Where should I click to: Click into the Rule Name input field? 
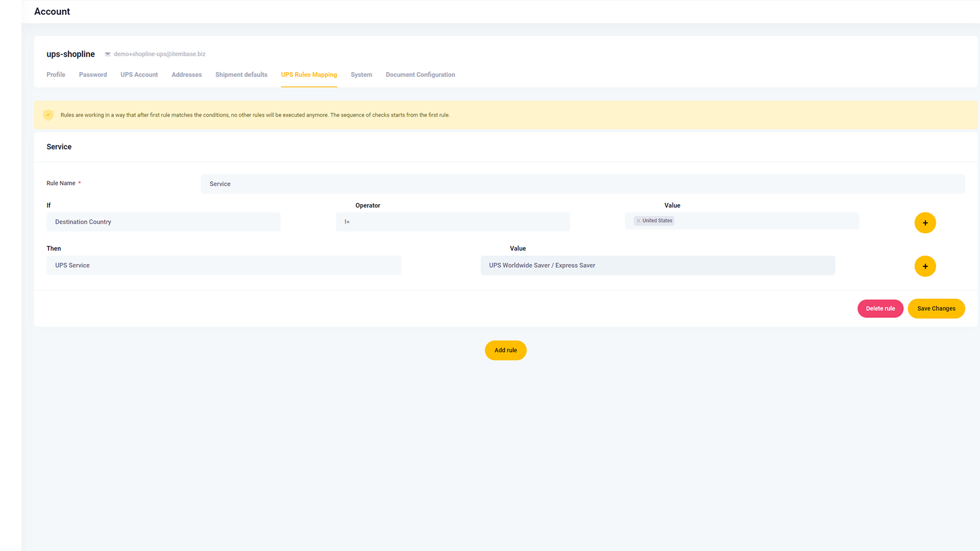[582, 184]
